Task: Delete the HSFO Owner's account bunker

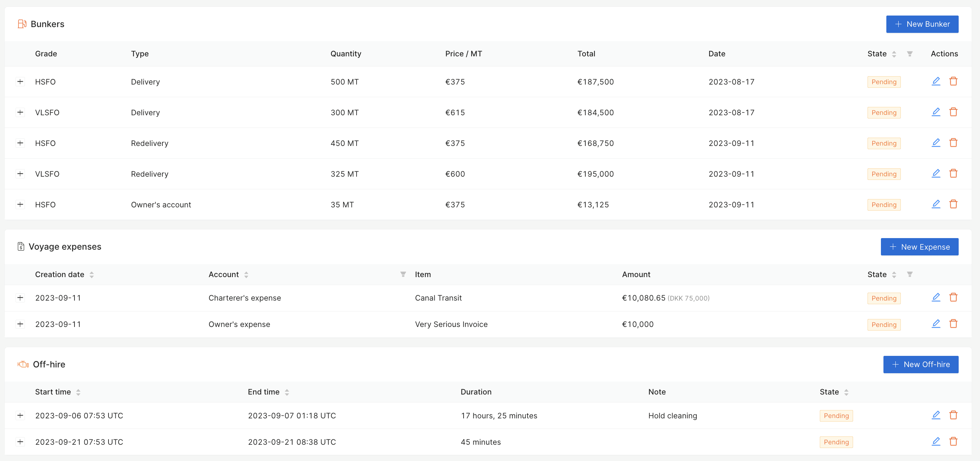Action: [x=953, y=204]
